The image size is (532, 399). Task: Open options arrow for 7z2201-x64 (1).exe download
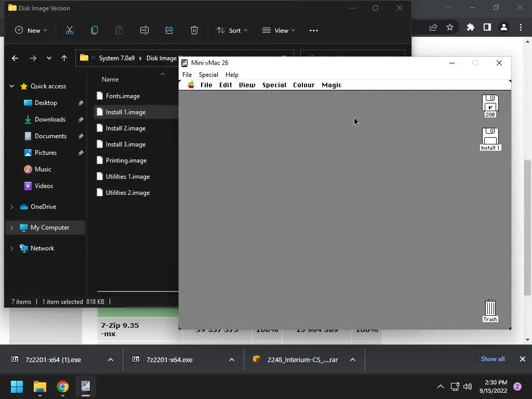pyautogui.click(x=111, y=360)
